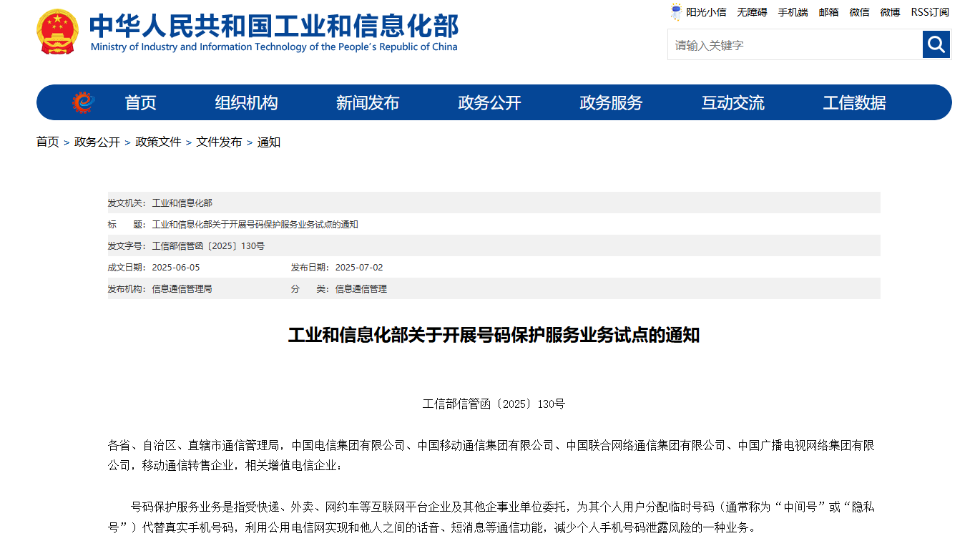Image resolution: width=980 pixels, height=541 pixels.
Task: Open the 政务服务 navigation menu
Action: point(611,103)
